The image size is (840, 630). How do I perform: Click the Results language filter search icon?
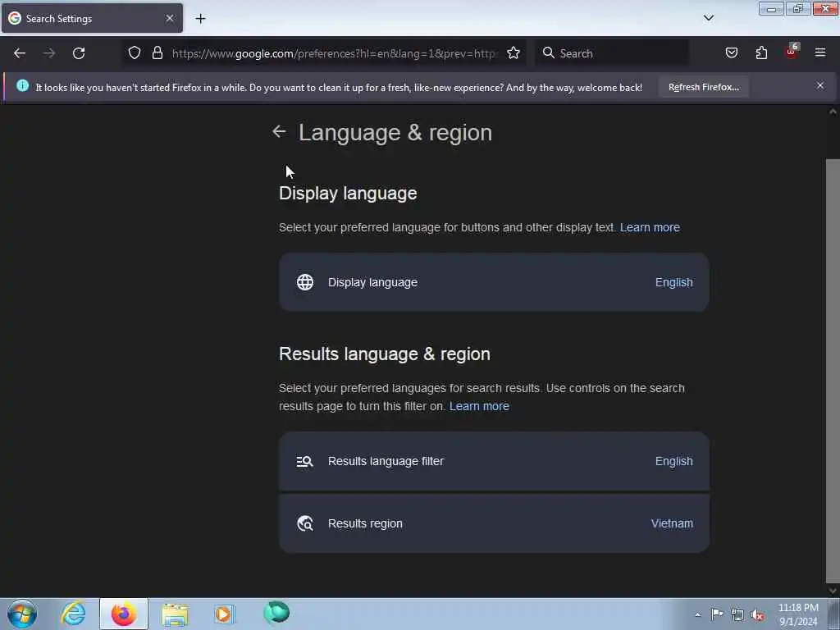pos(305,461)
